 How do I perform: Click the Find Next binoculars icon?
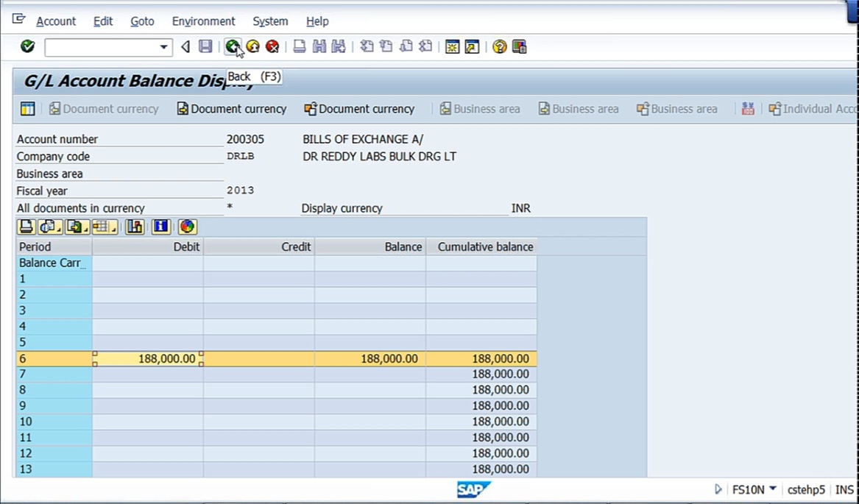(339, 46)
